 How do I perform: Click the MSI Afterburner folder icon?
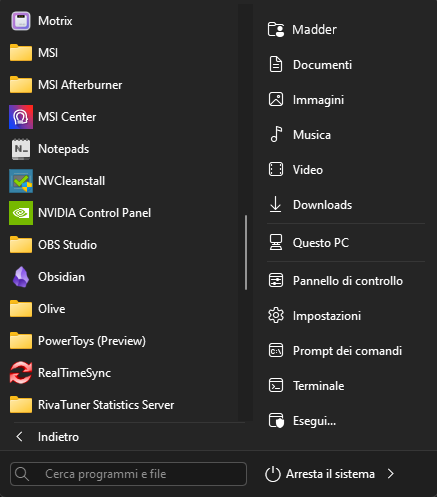(21, 85)
